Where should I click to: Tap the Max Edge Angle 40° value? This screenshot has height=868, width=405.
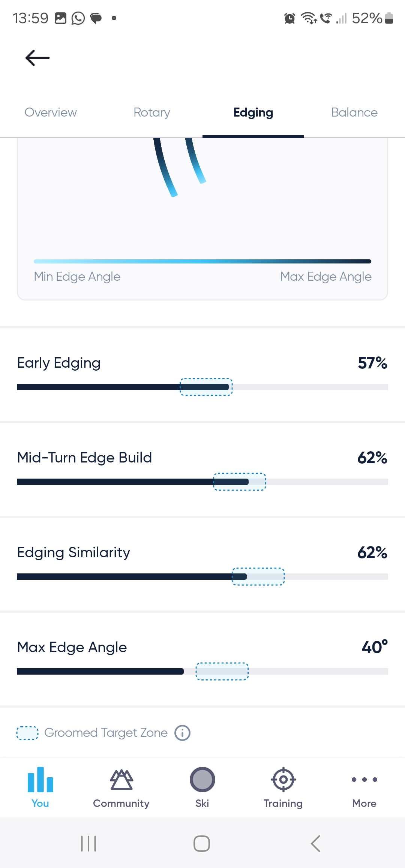pyautogui.click(x=374, y=647)
